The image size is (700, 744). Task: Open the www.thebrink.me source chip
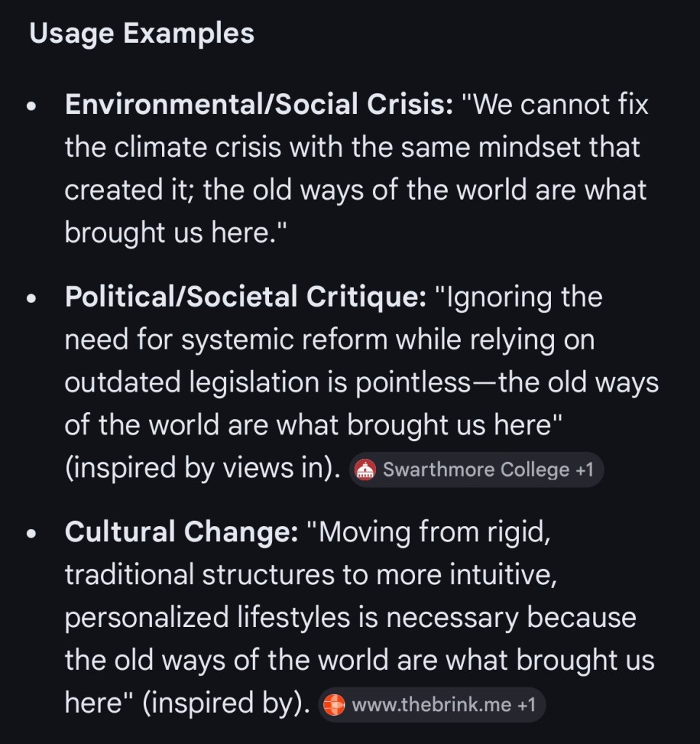(432, 705)
